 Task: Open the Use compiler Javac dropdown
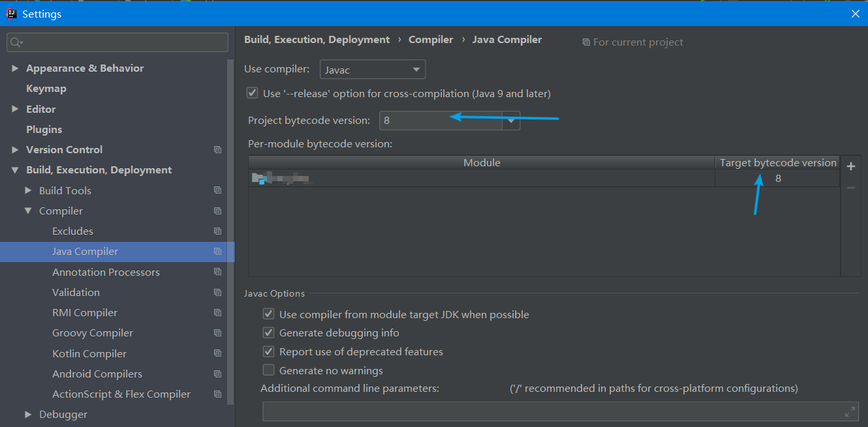click(373, 70)
